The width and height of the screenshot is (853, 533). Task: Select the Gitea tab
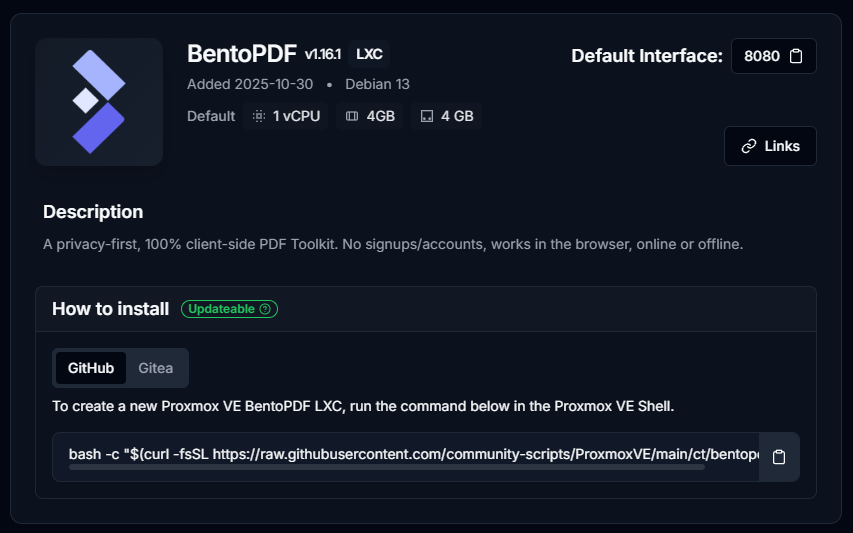pos(155,368)
